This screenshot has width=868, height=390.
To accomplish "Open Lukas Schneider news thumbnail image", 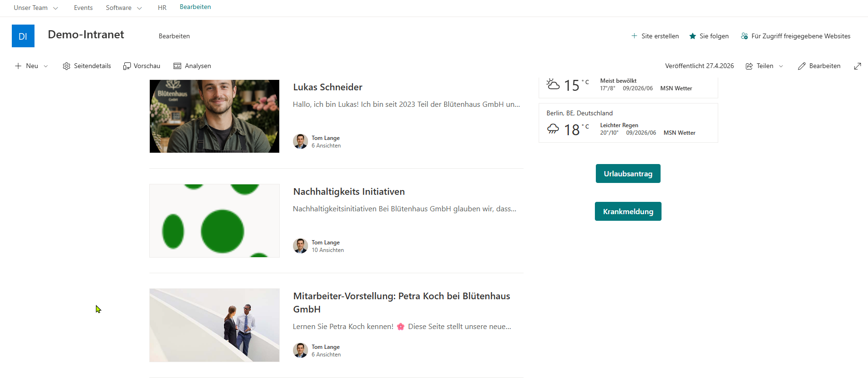I will (x=215, y=116).
